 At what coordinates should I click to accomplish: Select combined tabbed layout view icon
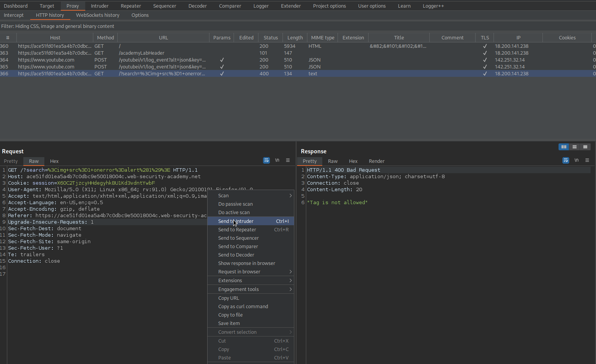(585, 147)
